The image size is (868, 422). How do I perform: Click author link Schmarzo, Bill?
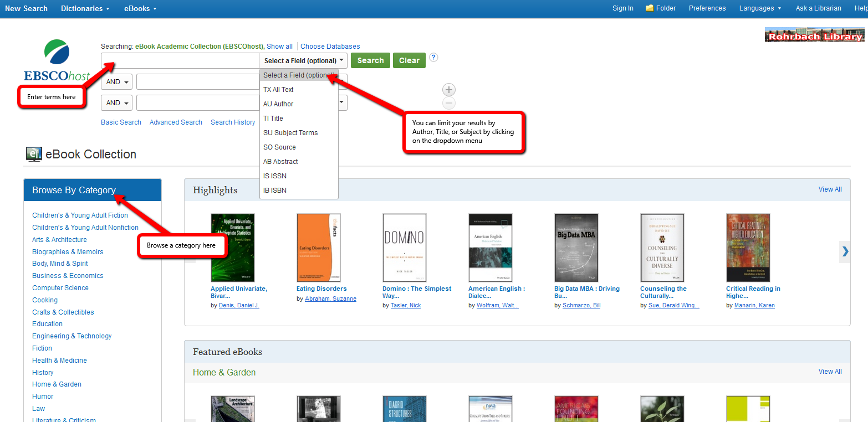(581, 306)
